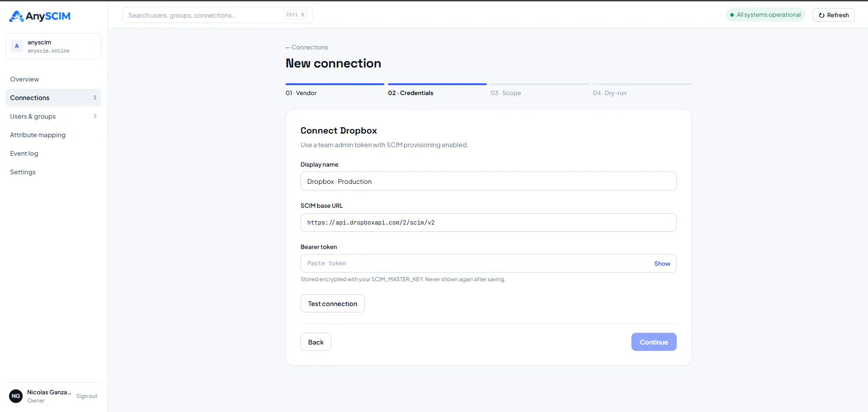868x412 pixels.
Task: Open the Event log
Action: click(53, 153)
